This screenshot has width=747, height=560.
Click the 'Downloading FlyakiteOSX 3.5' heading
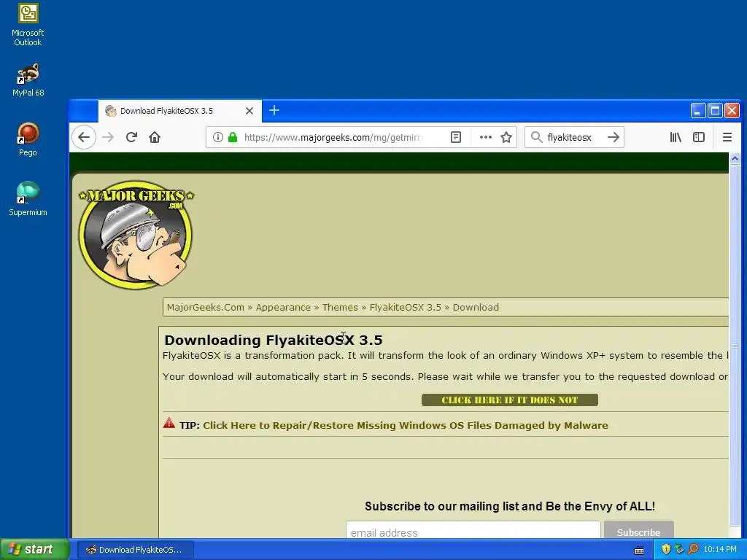pos(274,340)
